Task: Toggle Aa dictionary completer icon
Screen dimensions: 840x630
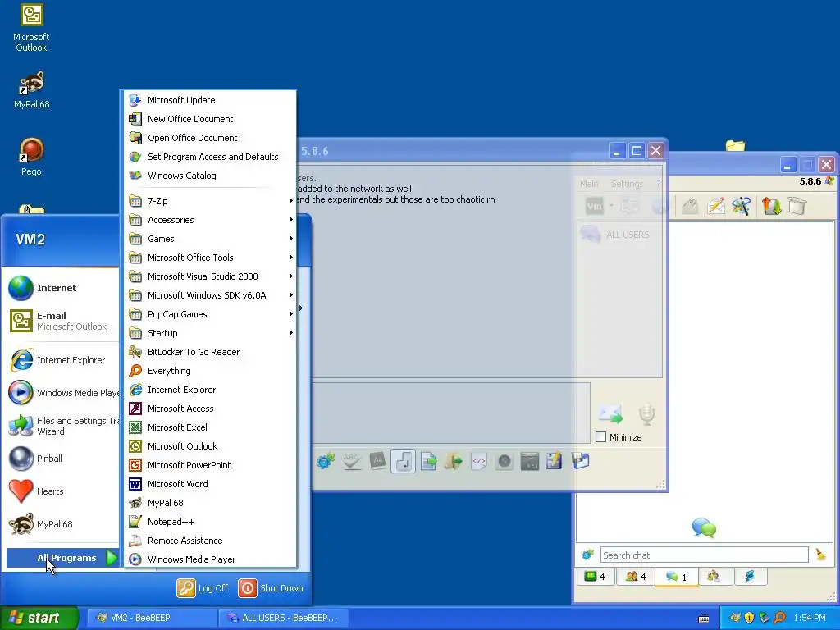Action: click(377, 461)
